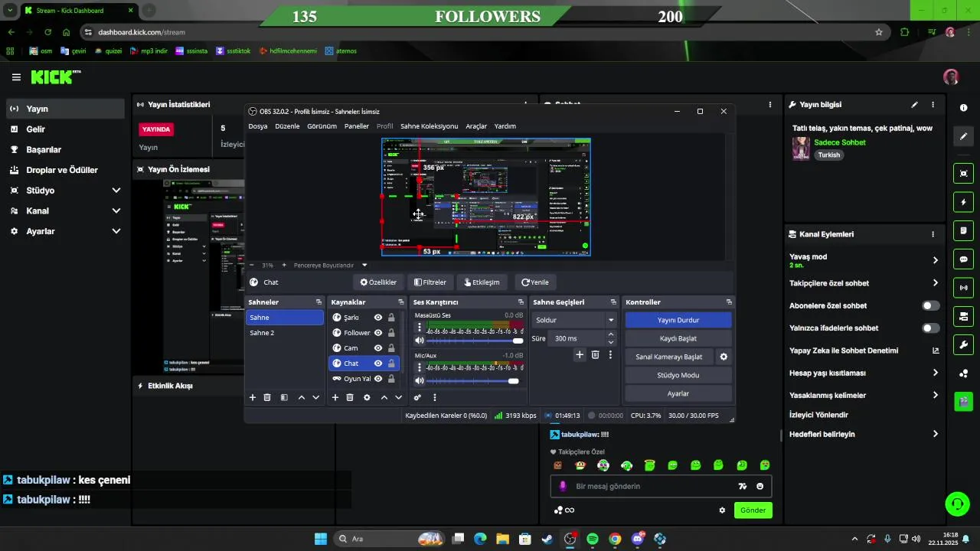Image resolution: width=980 pixels, height=551 pixels.
Task: Hide the Chat source
Action: [378, 364]
